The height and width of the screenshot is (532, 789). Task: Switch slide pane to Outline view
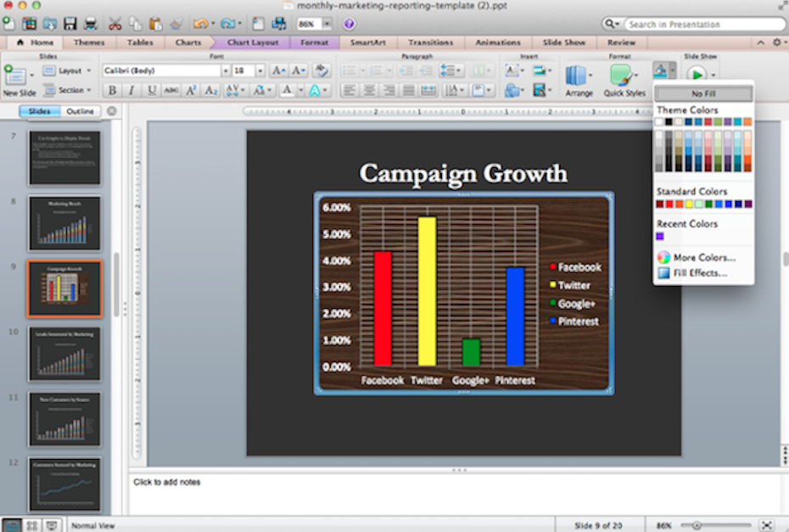point(81,111)
